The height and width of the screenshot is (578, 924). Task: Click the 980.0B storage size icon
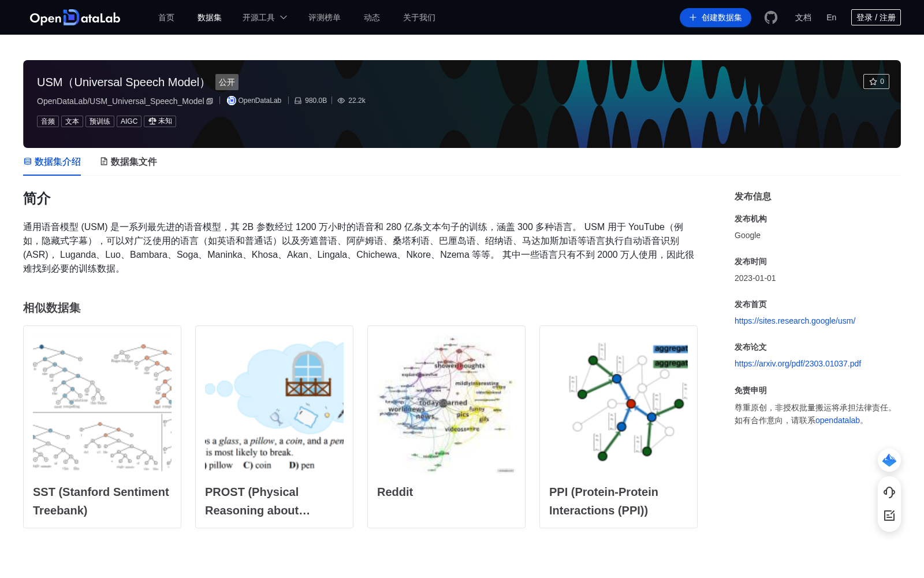click(x=298, y=101)
